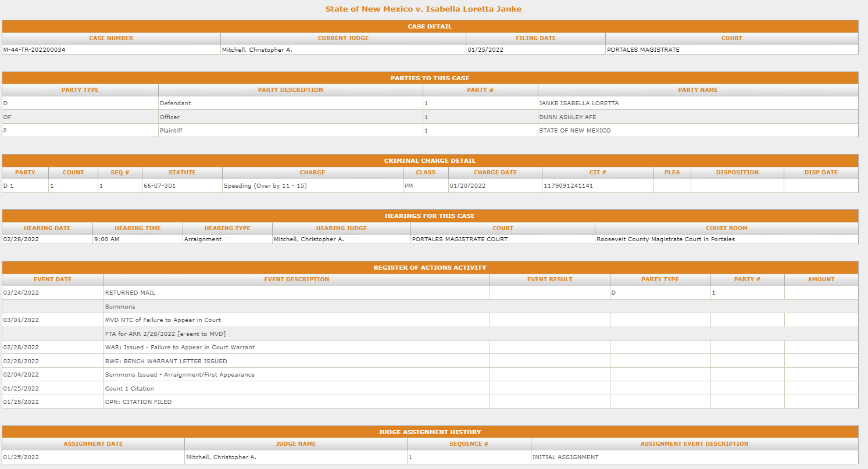
Task: Click the HEARING TYPE column header
Action: click(227, 228)
